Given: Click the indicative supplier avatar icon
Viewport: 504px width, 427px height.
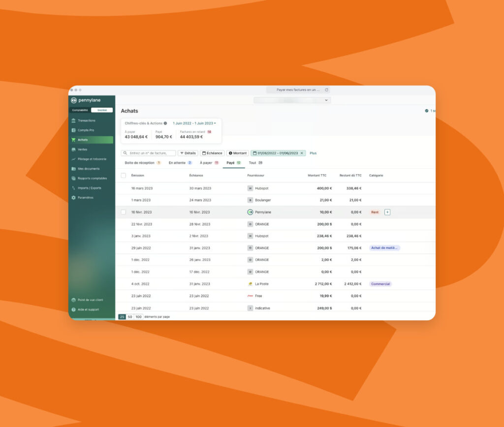Looking at the screenshot, I should (250, 308).
